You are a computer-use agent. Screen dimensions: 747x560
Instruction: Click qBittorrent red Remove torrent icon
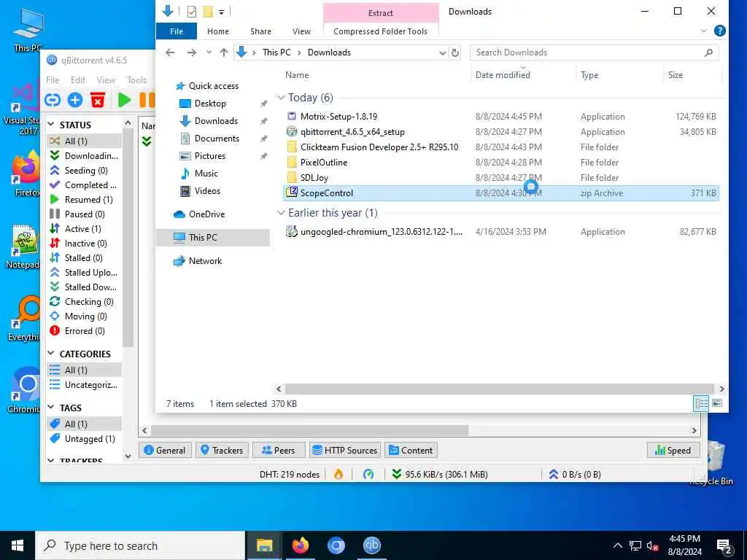tap(98, 100)
